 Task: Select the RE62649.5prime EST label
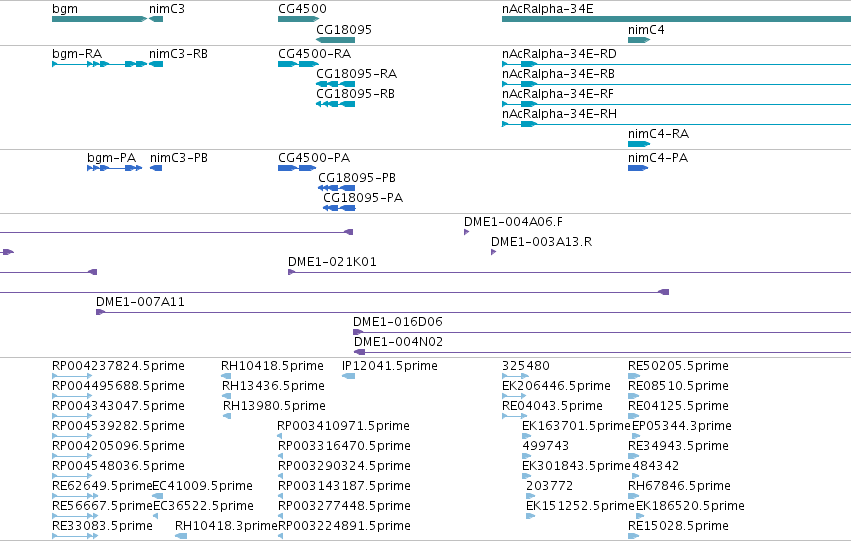pyautogui.click(x=102, y=486)
